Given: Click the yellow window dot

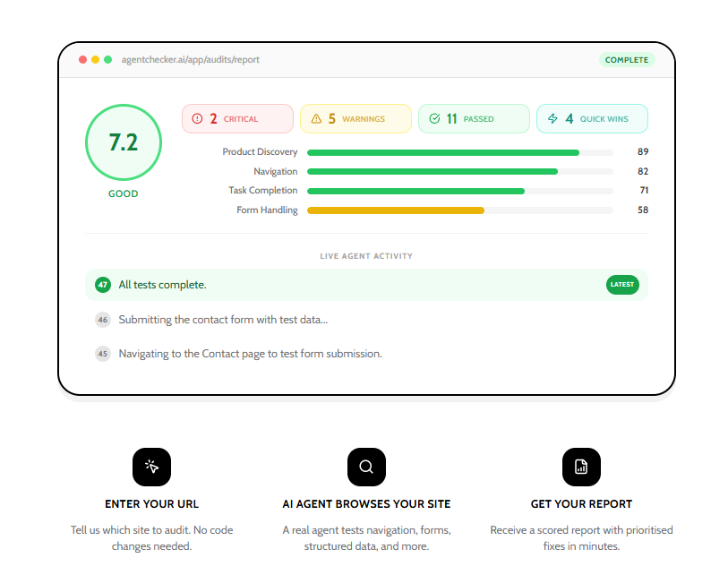Looking at the screenshot, I should pos(95,59).
